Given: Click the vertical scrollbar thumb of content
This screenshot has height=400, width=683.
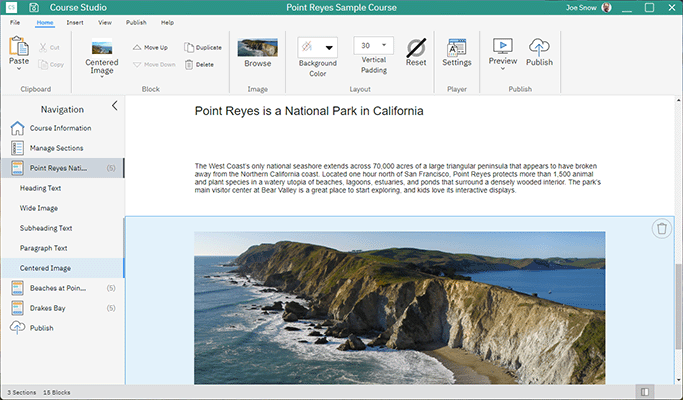Looking at the screenshot, I should (x=678, y=306).
